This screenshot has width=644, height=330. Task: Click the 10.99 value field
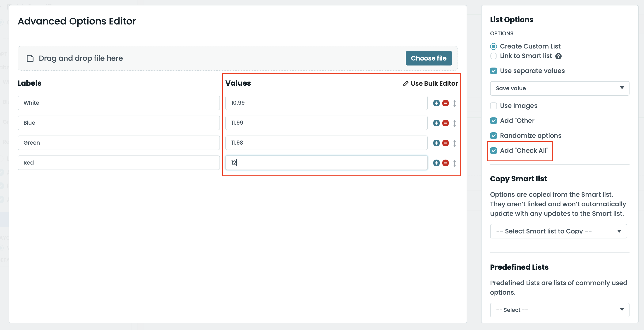click(x=326, y=103)
